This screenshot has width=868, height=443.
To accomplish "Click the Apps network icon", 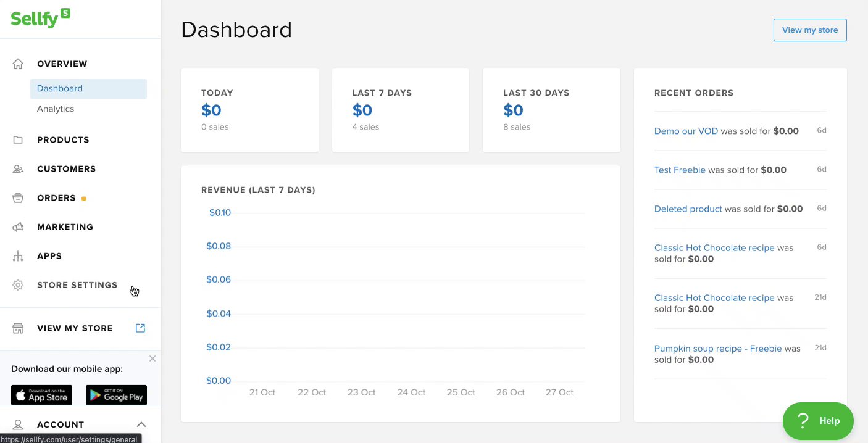I will pyautogui.click(x=18, y=256).
